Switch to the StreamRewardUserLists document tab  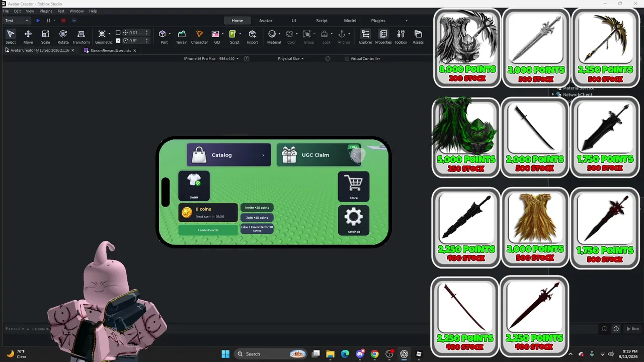(111, 51)
